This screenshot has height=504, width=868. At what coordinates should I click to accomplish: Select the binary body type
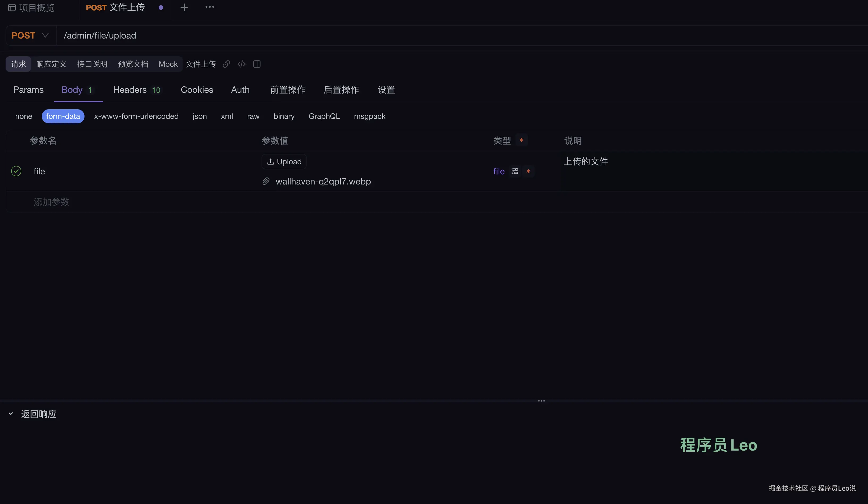click(284, 116)
